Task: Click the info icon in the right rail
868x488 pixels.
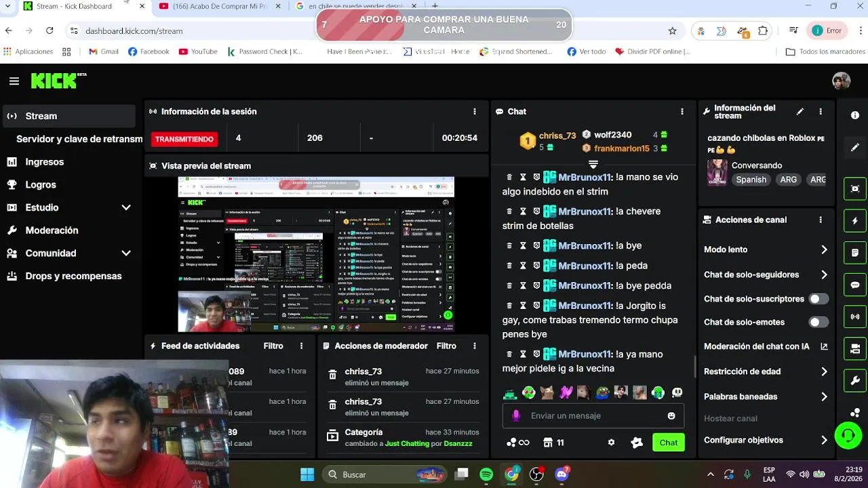Action: (855, 115)
